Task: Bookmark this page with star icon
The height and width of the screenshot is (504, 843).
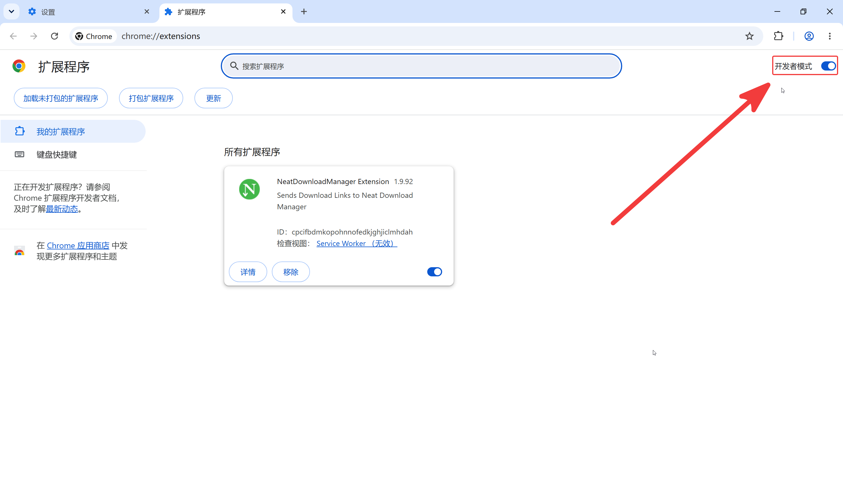Action: (x=749, y=36)
